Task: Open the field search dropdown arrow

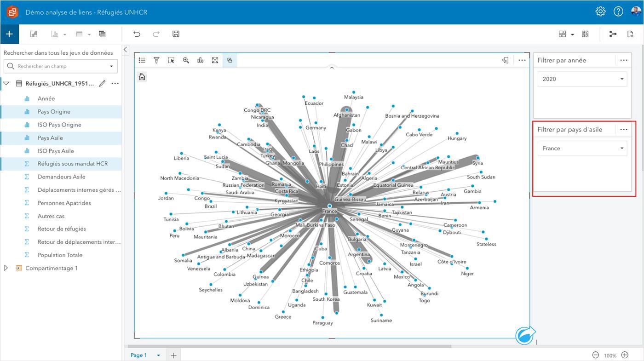Action: pyautogui.click(x=111, y=66)
